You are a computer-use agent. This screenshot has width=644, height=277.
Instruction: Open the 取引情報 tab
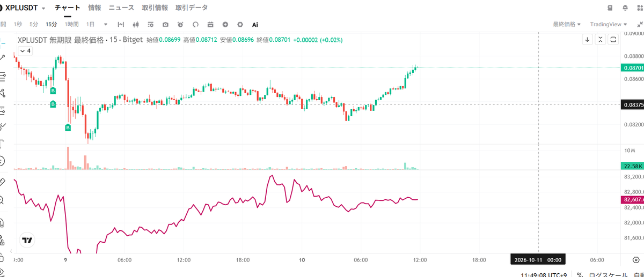pyautogui.click(x=155, y=8)
